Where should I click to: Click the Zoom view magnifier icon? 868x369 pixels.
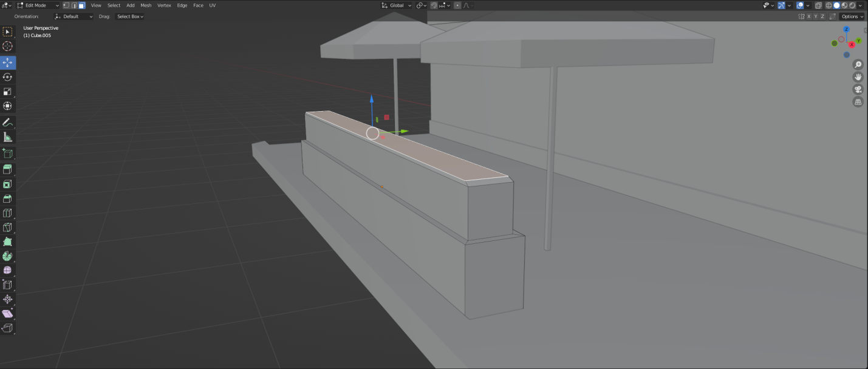pos(858,65)
